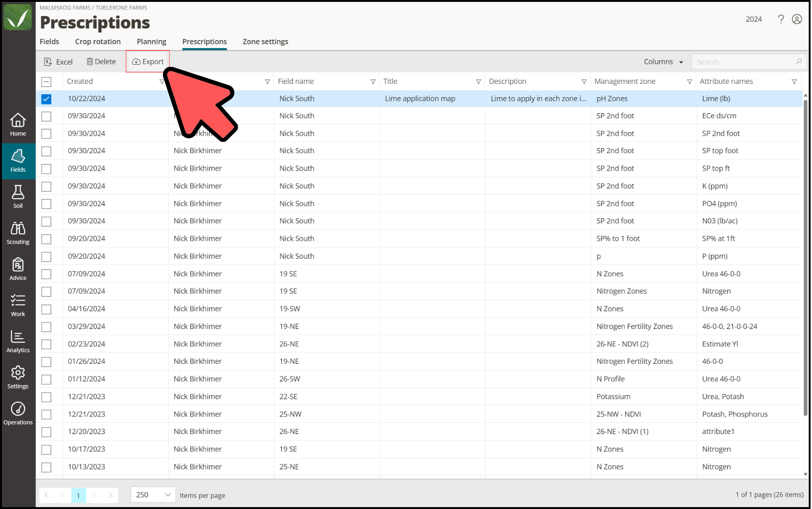The width and height of the screenshot is (812, 509).
Task: Sort by the Created column header
Action: 80,82
